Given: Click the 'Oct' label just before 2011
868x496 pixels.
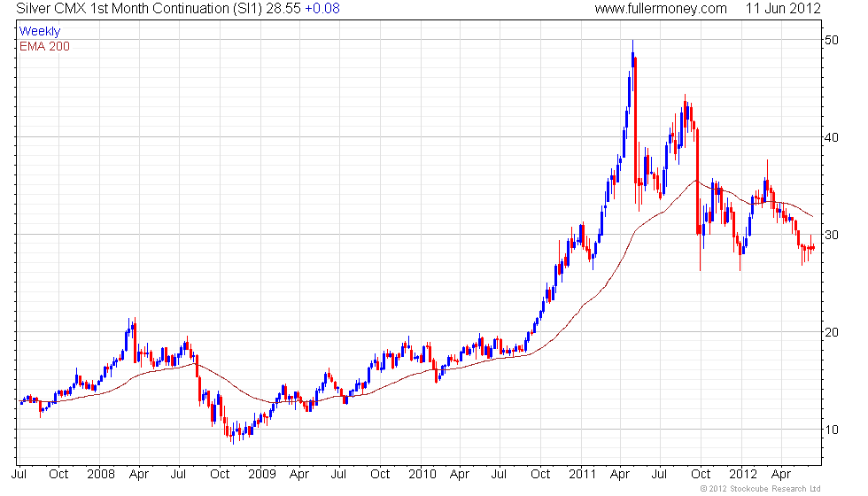Looking at the screenshot, I should point(540,474).
